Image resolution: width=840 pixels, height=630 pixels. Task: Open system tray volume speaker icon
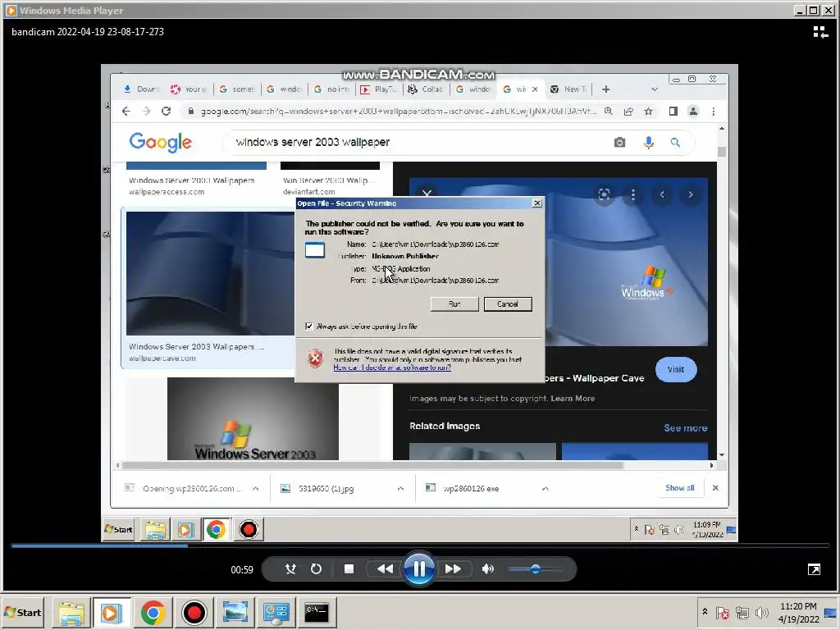point(761,612)
